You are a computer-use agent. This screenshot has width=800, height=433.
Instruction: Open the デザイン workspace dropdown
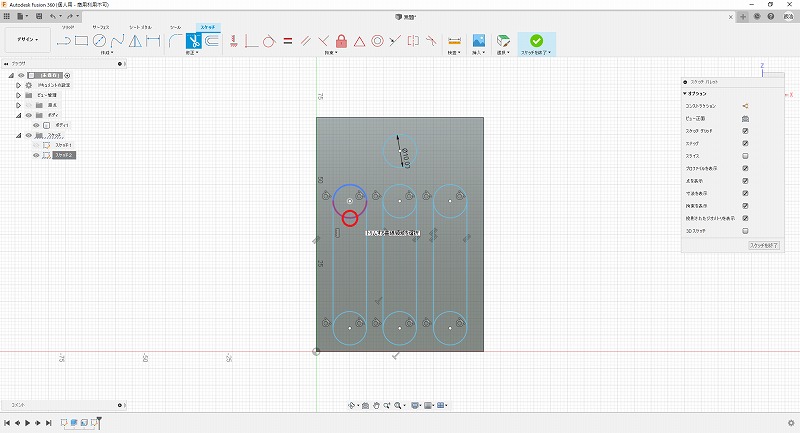[x=27, y=41]
